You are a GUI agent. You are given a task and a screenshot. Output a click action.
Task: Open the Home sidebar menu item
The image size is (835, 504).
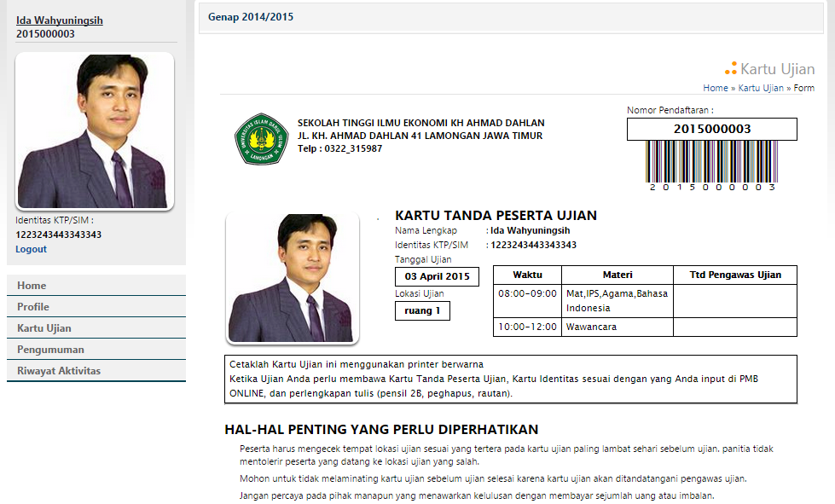32,286
